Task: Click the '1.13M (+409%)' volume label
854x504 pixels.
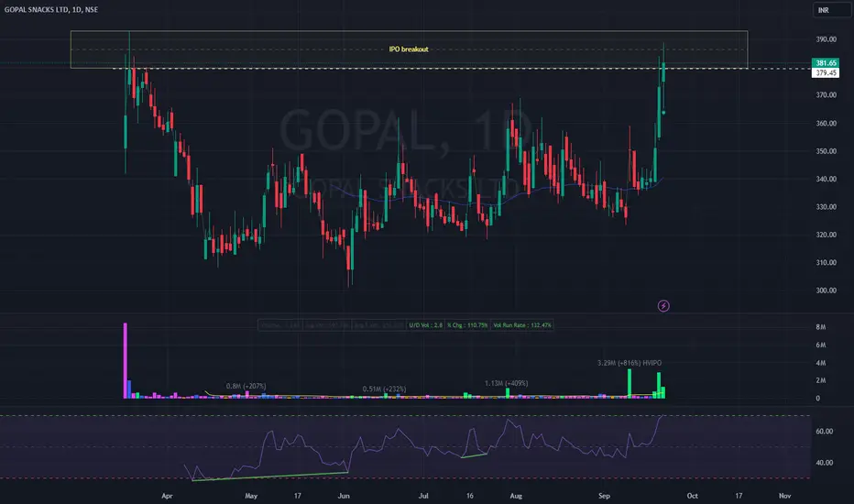Action: 506,383
